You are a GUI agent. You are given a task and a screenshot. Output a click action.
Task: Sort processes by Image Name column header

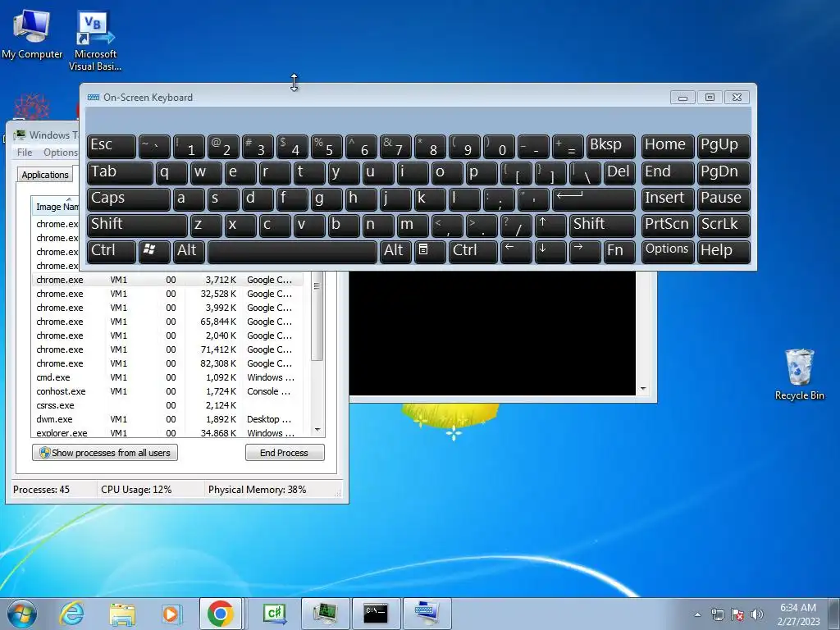point(57,207)
